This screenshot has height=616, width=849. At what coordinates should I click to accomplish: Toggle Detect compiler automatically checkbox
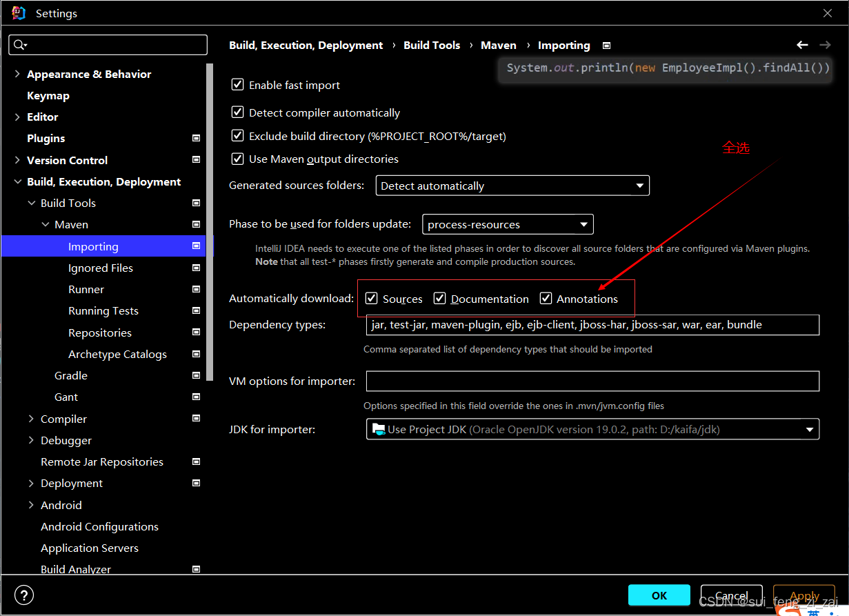click(x=237, y=112)
